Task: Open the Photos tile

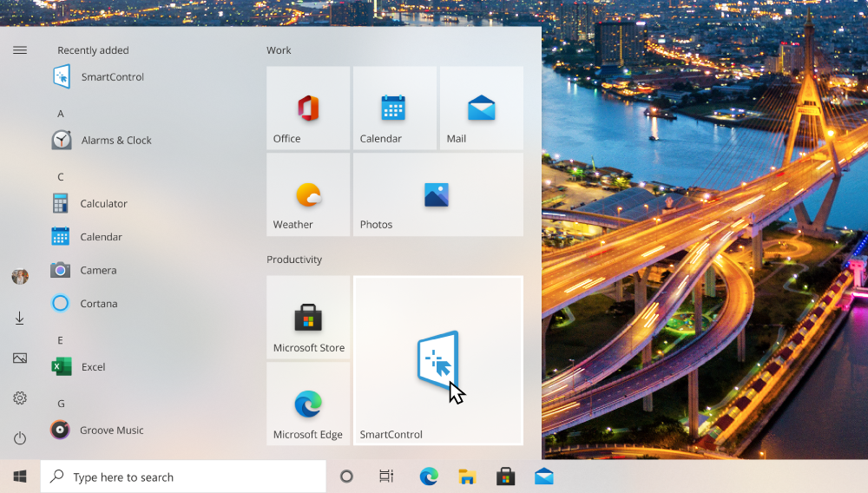Action: coord(437,194)
